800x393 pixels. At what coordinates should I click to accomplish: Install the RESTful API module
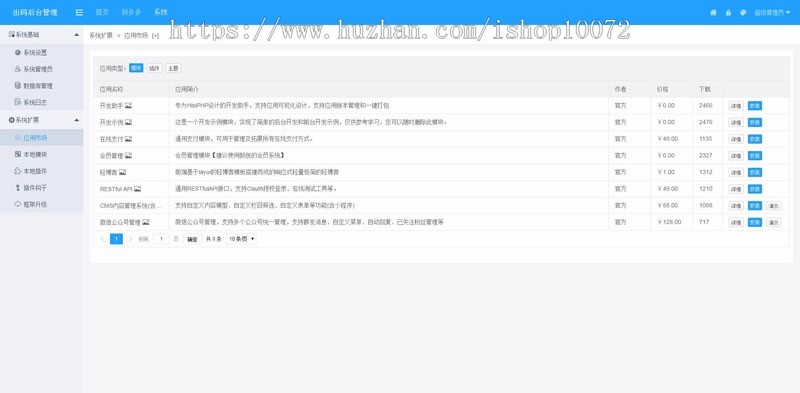click(x=755, y=189)
